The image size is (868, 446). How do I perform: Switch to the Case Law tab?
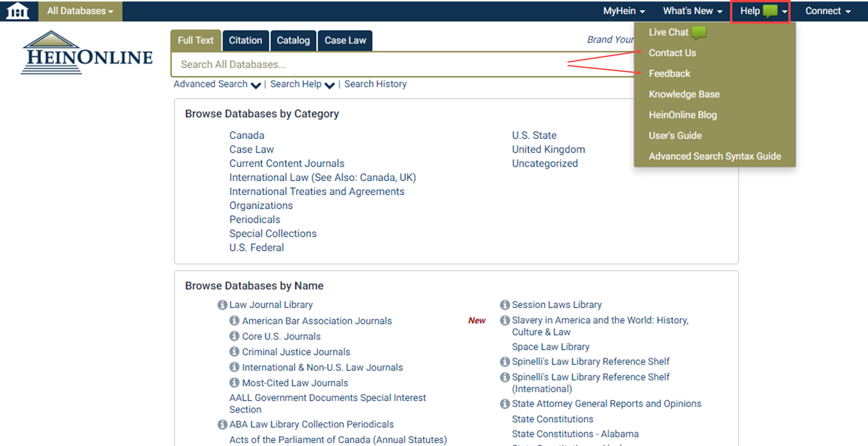(x=345, y=40)
